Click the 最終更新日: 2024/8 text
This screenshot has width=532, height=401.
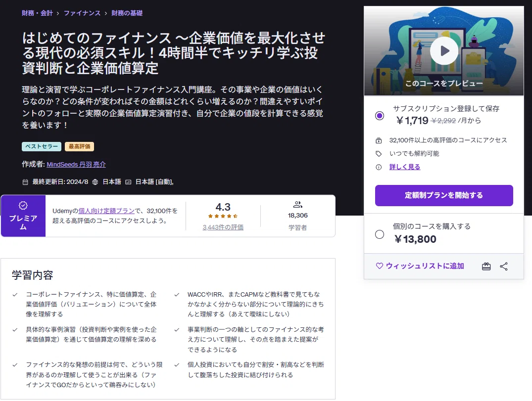[60, 182]
